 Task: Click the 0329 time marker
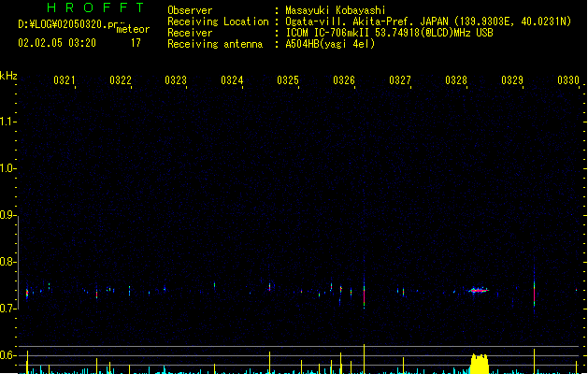pyautogui.click(x=512, y=80)
